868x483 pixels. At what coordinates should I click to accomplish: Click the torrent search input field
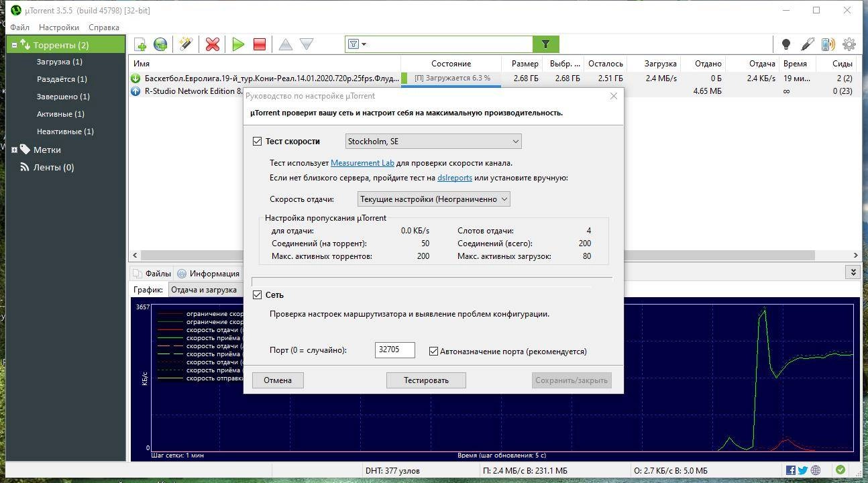click(450, 44)
